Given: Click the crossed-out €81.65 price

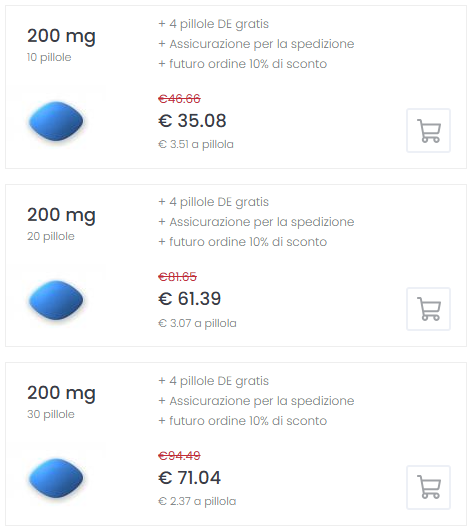Looking at the screenshot, I should [177, 277].
